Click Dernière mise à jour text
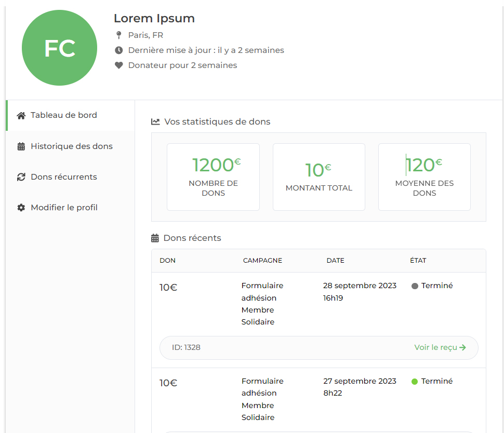Image resolution: width=504 pixels, height=433 pixels. click(x=206, y=50)
